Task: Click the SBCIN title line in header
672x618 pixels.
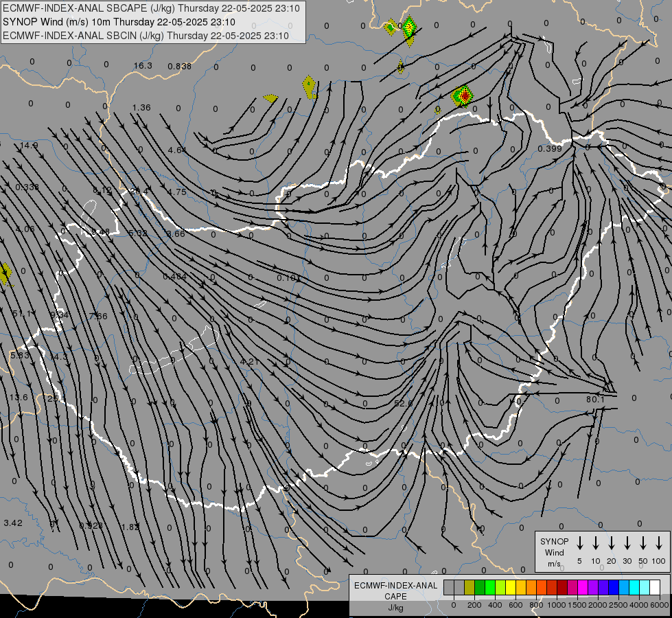Action: point(146,36)
